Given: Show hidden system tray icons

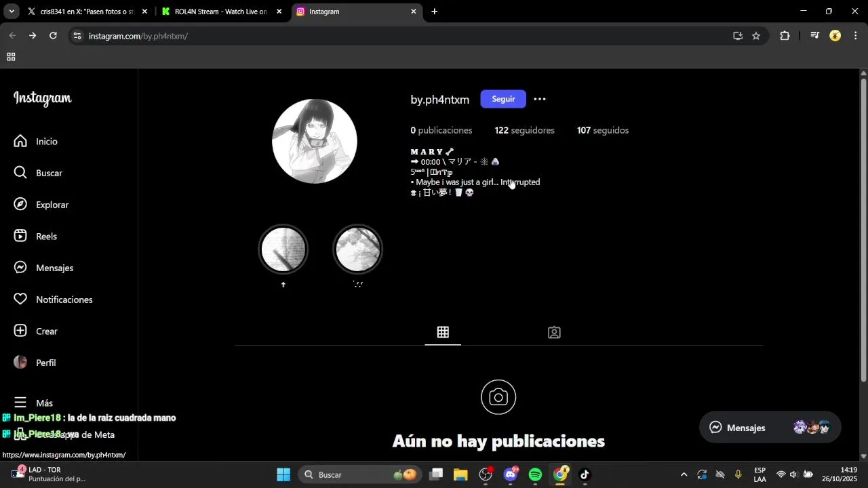Looking at the screenshot, I should coord(684,474).
